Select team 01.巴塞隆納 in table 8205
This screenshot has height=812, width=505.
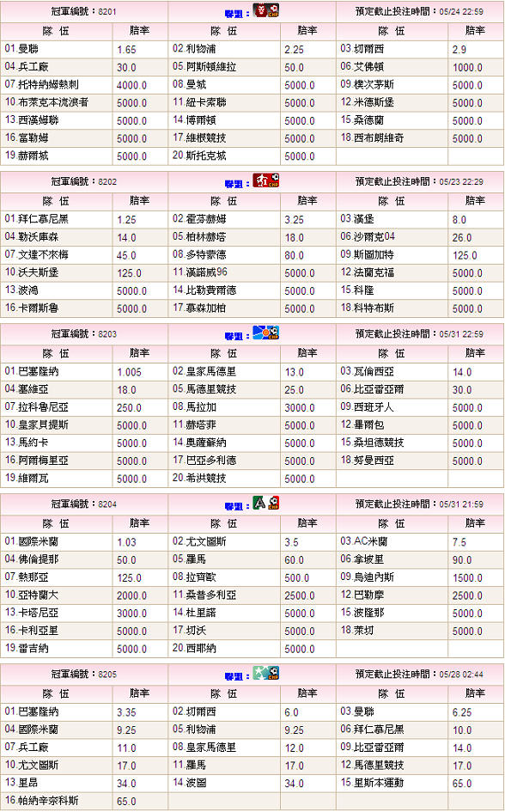(x=32, y=711)
